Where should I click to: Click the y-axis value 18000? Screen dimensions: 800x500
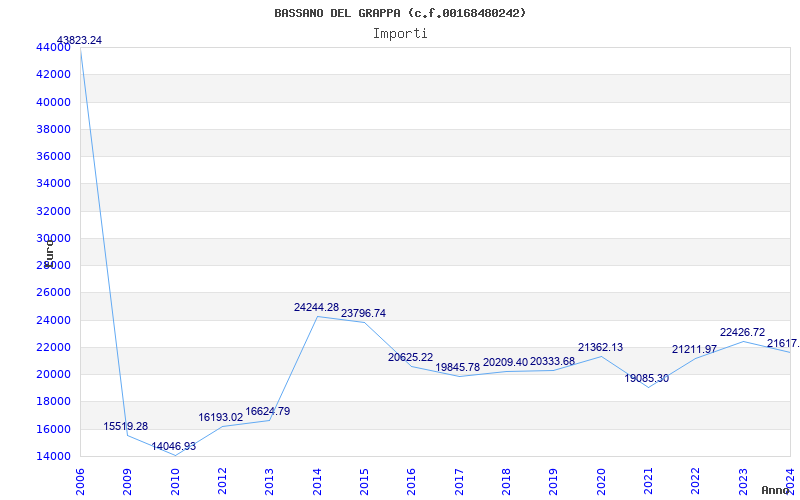click(54, 402)
